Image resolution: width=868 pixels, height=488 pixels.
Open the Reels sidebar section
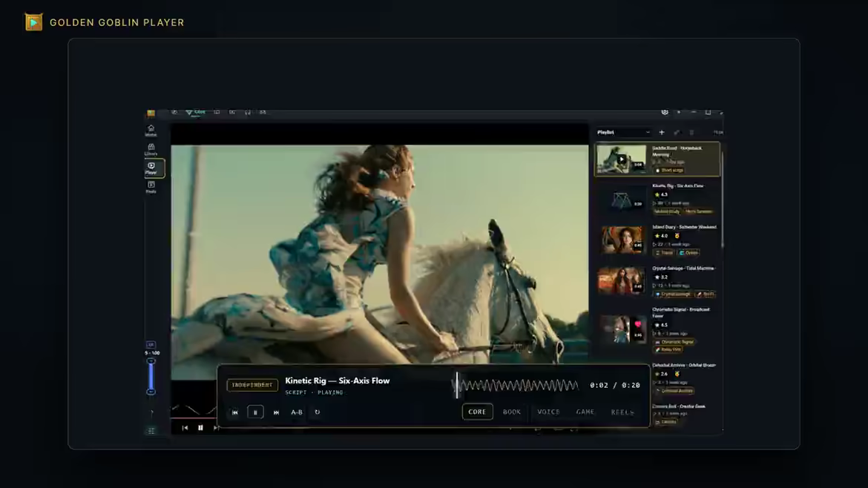151,187
